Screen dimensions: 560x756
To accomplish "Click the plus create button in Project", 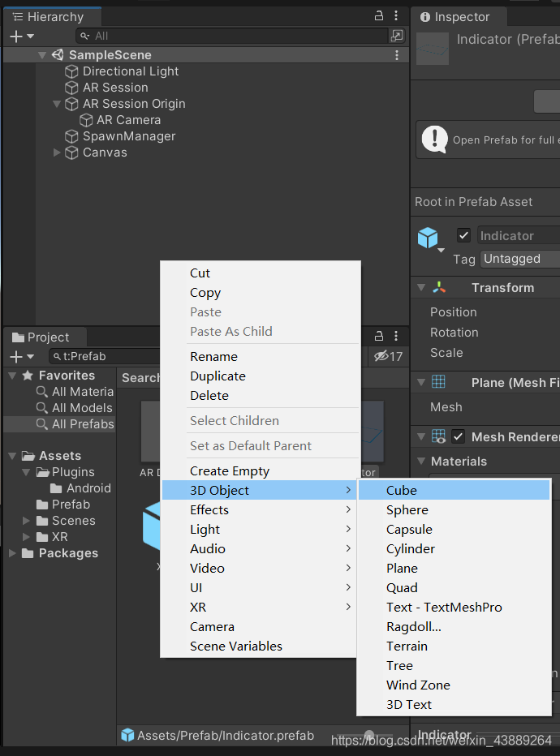I will click(x=16, y=357).
